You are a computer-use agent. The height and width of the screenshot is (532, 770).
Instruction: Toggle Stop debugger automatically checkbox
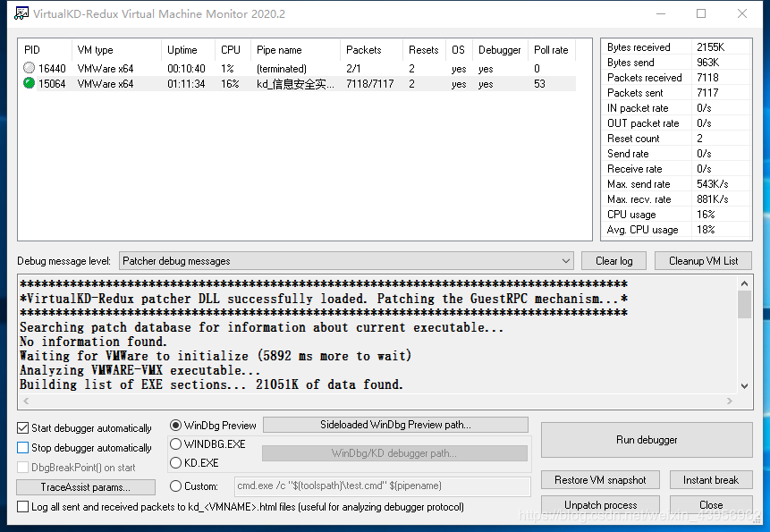22,448
